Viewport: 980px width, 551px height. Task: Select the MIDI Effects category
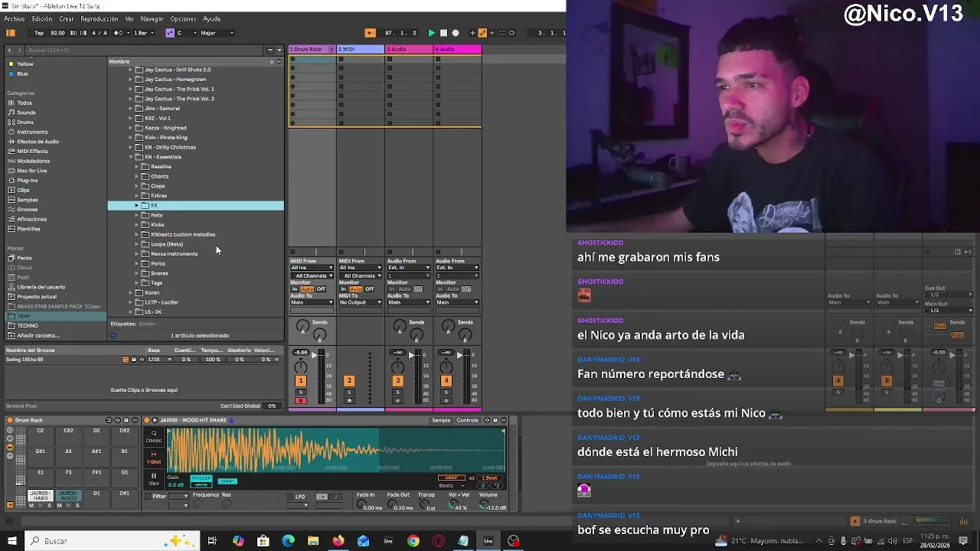[x=32, y=152]
